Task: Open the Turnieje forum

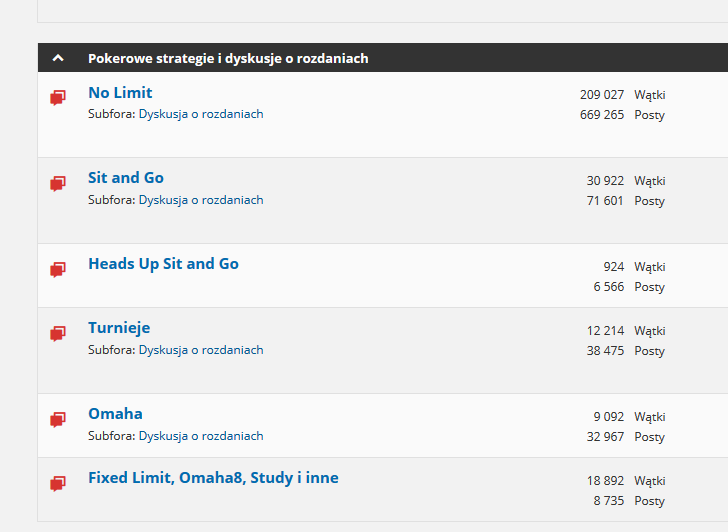Action: click(119, 328)
